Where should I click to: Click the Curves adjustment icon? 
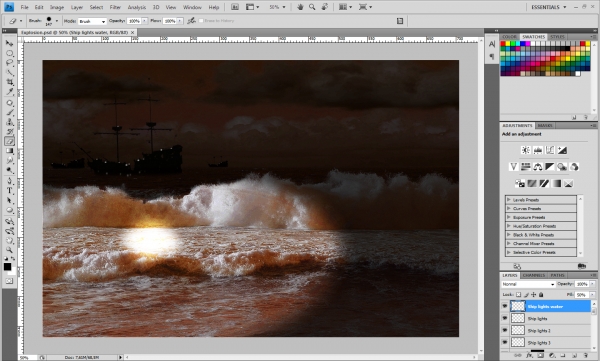[550, 150]
